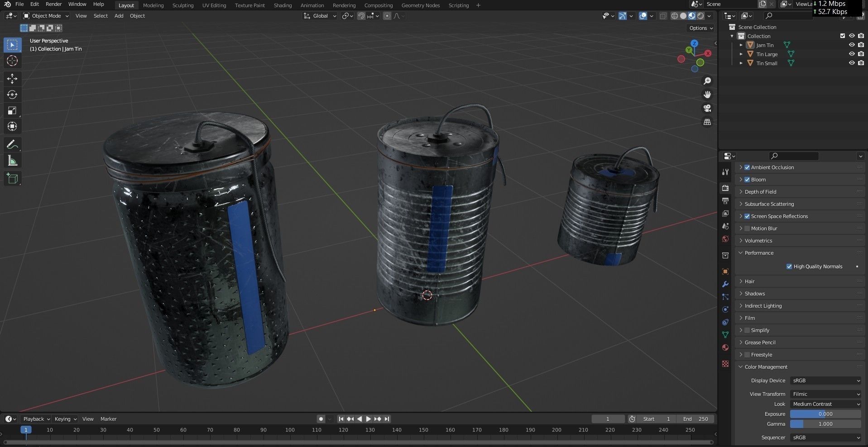868x447 pixels.
Task: Select the Rotate tool
Action: pyautogui.click(x=12, y=95)
